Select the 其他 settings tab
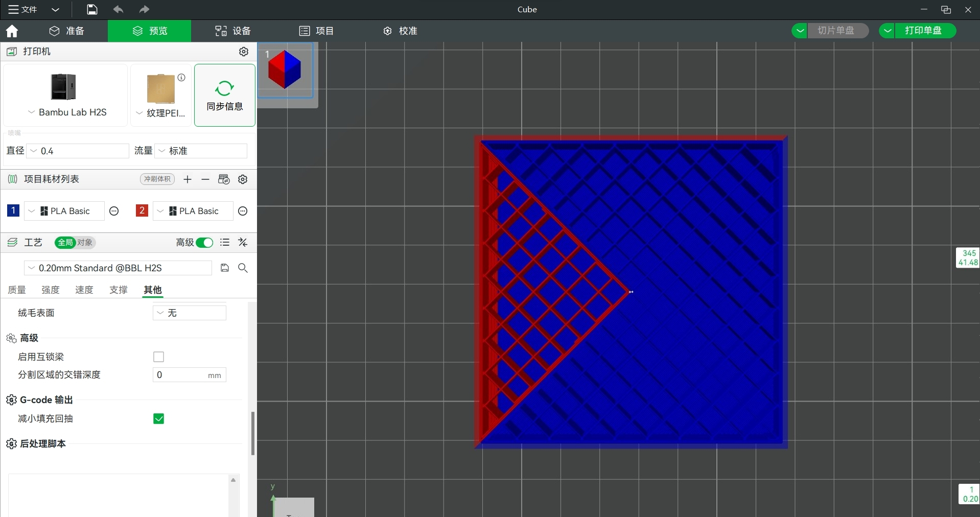This screenshot has width=980, height=517. [153, 290]
